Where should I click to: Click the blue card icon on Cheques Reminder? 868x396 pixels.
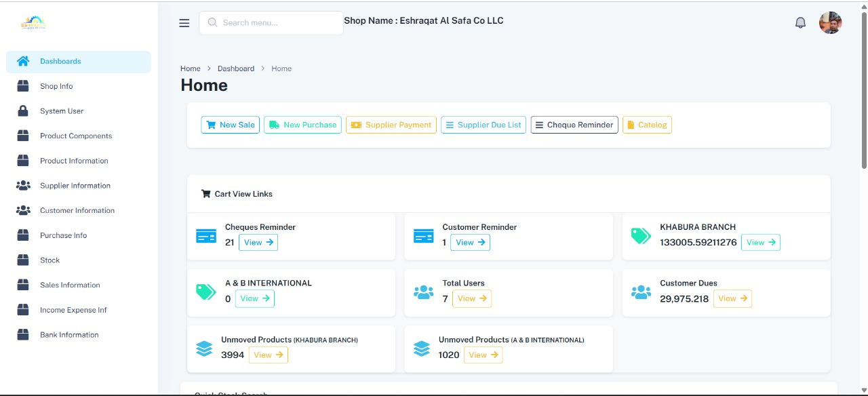coord(205,235)
